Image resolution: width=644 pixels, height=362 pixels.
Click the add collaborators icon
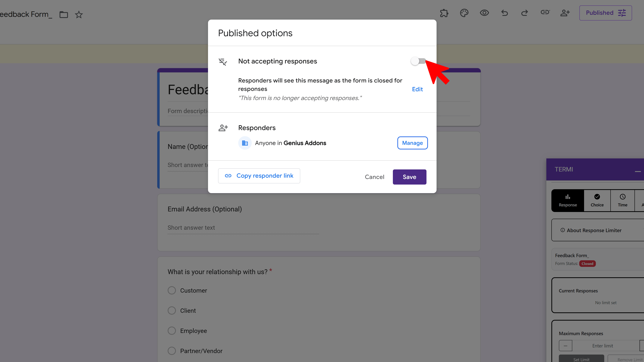pos(565,13)
